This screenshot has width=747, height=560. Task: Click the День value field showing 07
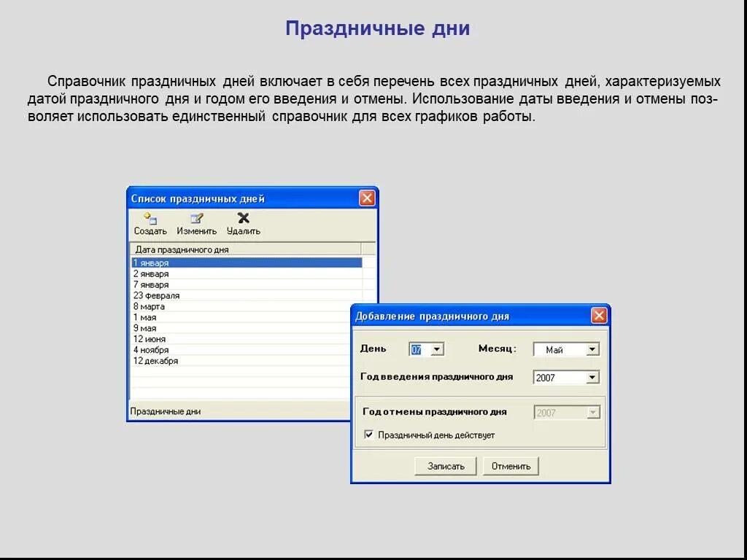419,349
